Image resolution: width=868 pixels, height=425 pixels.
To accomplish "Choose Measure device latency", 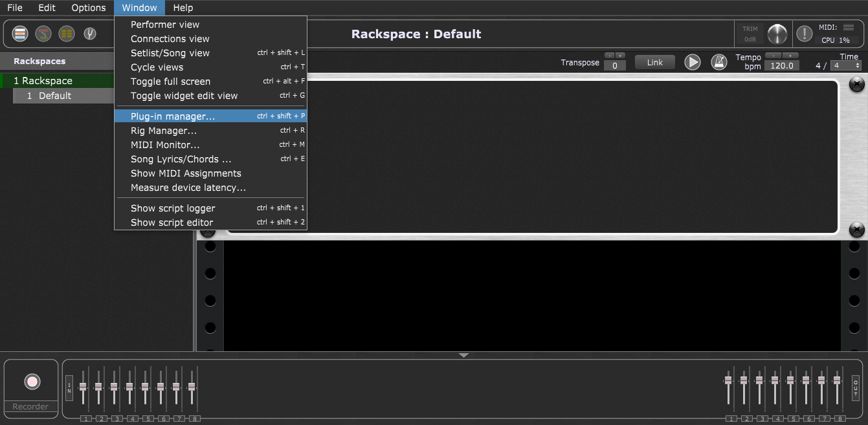I will (210, 188).
